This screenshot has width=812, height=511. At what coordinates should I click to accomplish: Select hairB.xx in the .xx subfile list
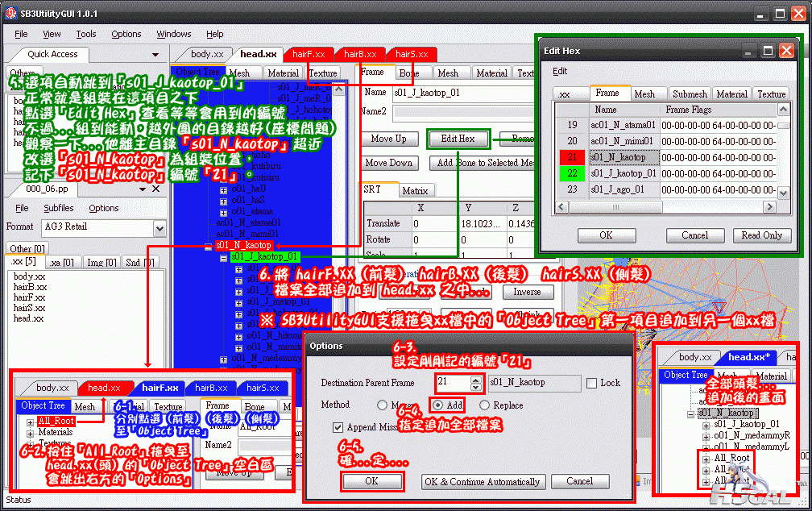pos(30,287)
